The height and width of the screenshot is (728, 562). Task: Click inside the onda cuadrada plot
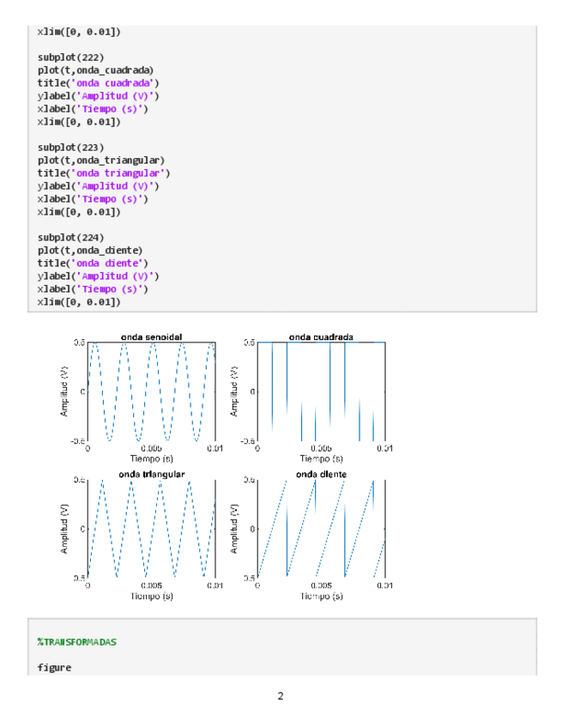click(x=321, y=391)
